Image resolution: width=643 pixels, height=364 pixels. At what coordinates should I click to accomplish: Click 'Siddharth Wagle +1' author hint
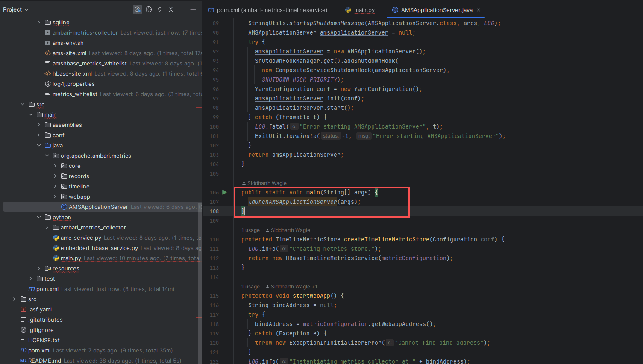click(294, 287)
